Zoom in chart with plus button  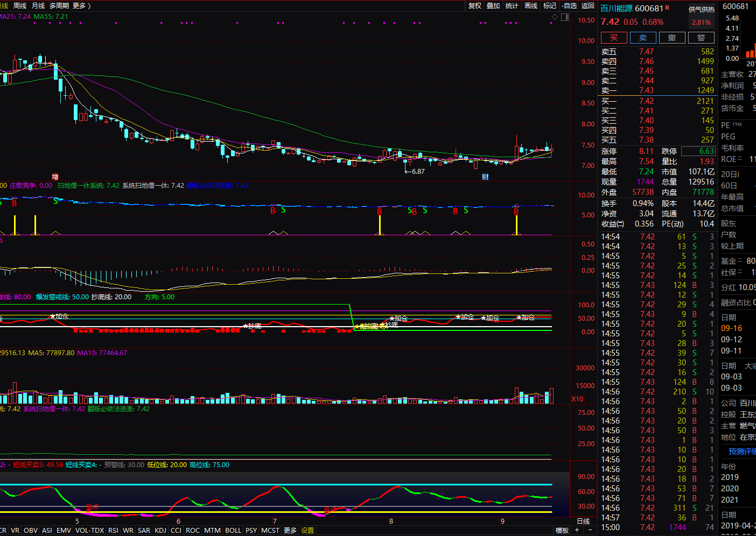[577, 530]
